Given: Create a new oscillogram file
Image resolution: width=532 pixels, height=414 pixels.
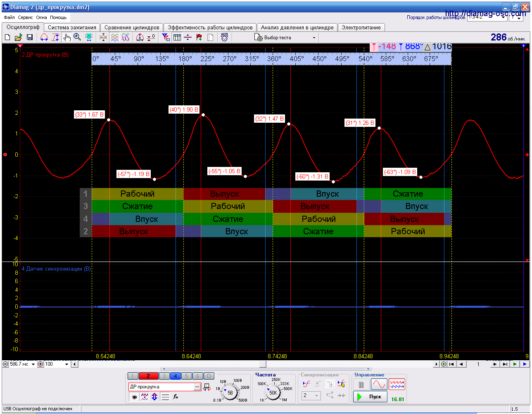Looking at the screenshot, I should [7, 38].
